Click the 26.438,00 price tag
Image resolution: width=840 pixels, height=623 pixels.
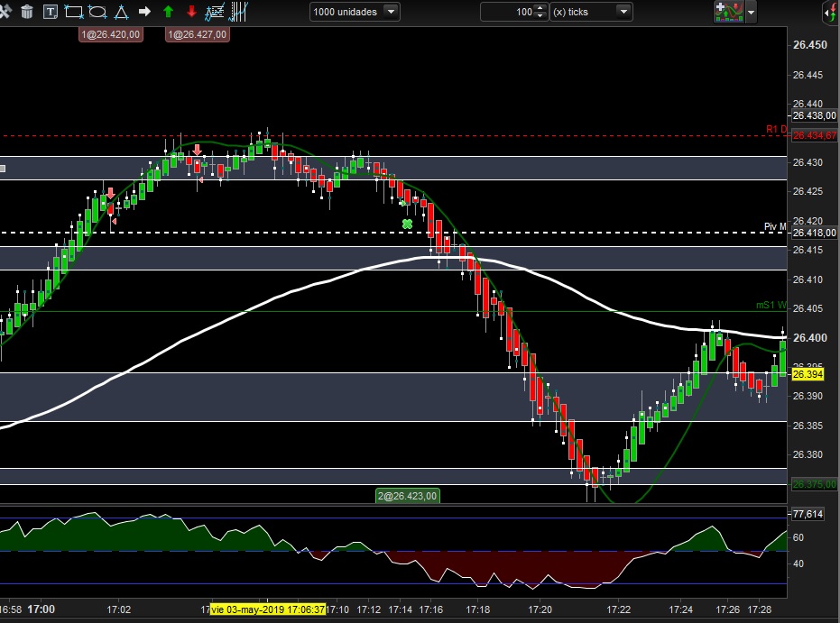coord(814,115)
